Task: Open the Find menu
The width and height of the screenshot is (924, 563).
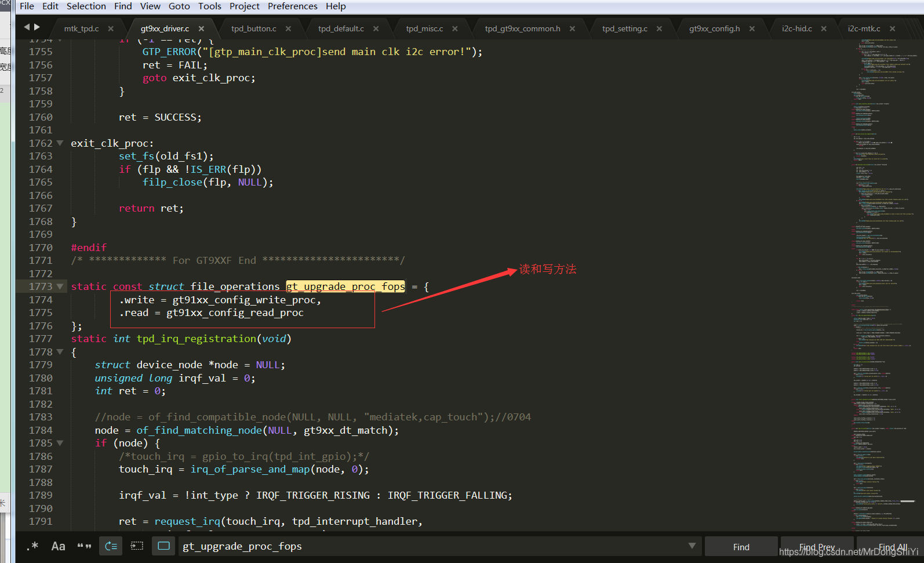Action: (x=123, y=6)
